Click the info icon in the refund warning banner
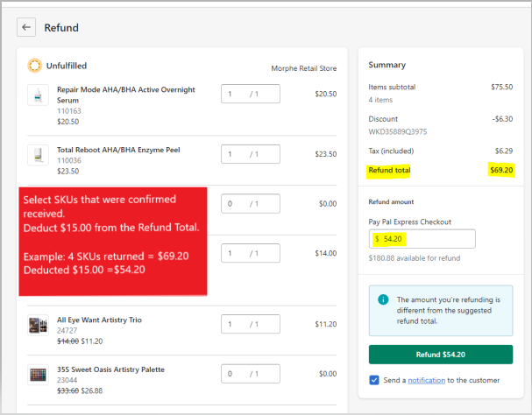Screen dimensions: 532x415 coord(383,299)
